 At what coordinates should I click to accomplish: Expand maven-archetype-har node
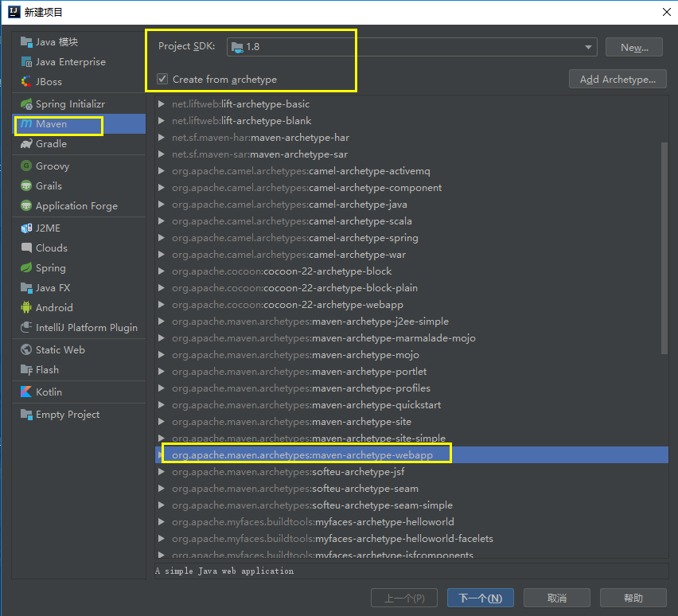click(162, 138)
